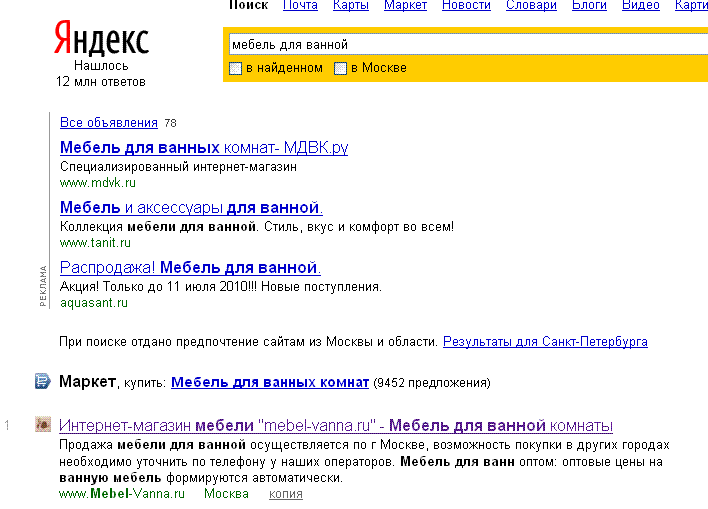This screenshot has height=509, width=708.
Task: Click the Market icon beside Маркет
Action: [43, 381]
